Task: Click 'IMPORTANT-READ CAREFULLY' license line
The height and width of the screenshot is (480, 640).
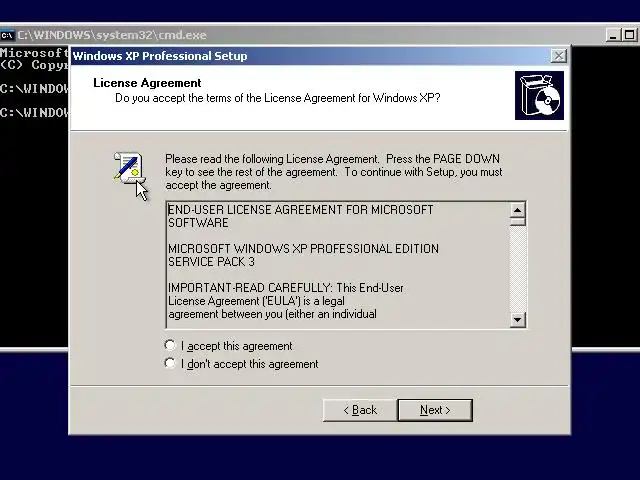Action: coord(286,288)
